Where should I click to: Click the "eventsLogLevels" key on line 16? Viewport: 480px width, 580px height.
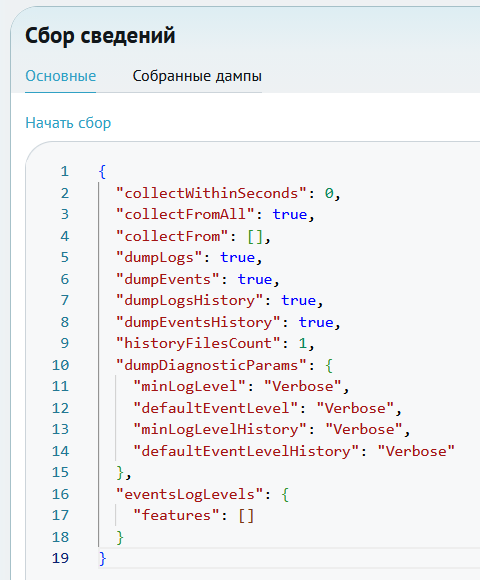(190, 494)
